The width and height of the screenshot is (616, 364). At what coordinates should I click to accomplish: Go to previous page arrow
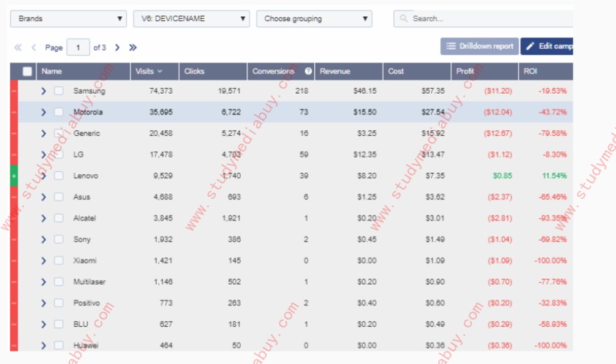(34, 48)
